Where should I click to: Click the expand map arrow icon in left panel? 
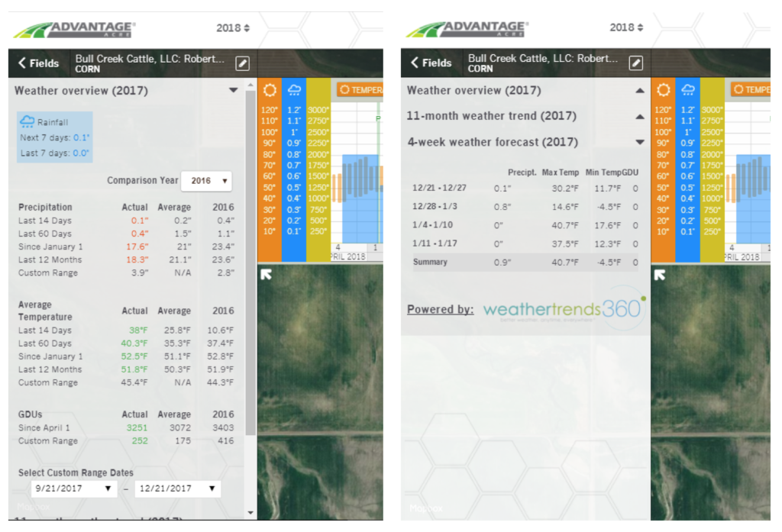[266, 274]
